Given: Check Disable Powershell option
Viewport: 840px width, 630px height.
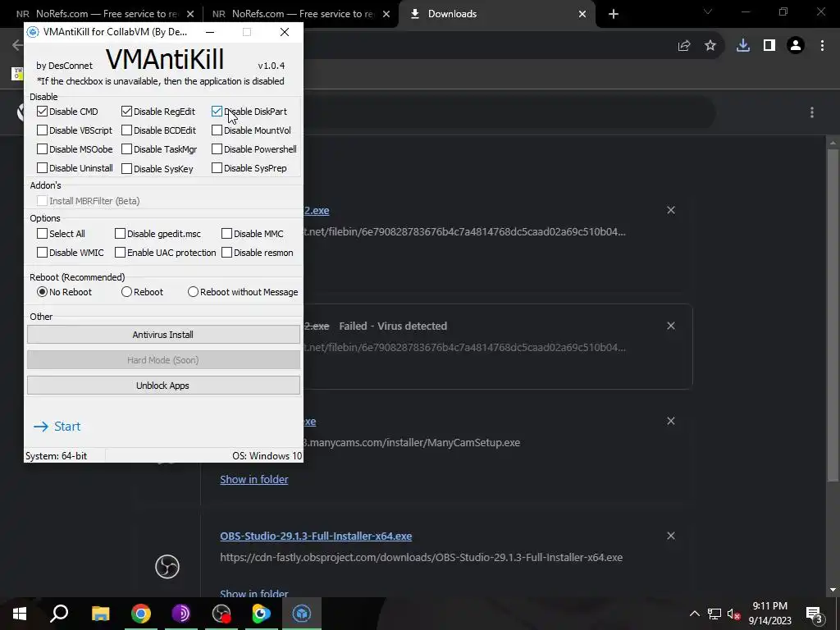Looking at the screenshot, I should tap(217, 149).
